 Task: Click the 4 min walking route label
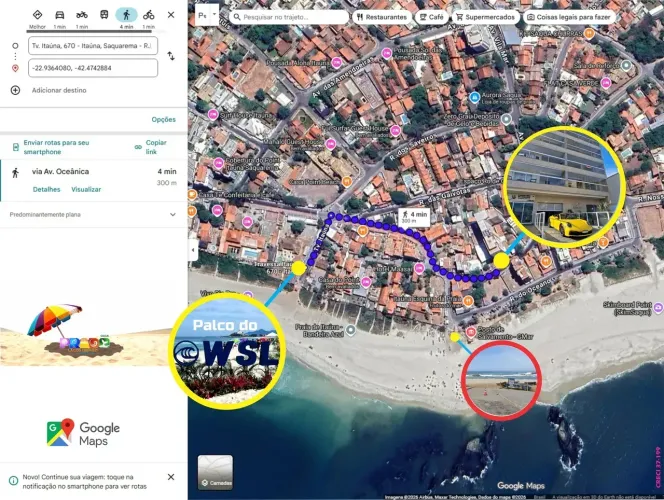coord(415,217)
